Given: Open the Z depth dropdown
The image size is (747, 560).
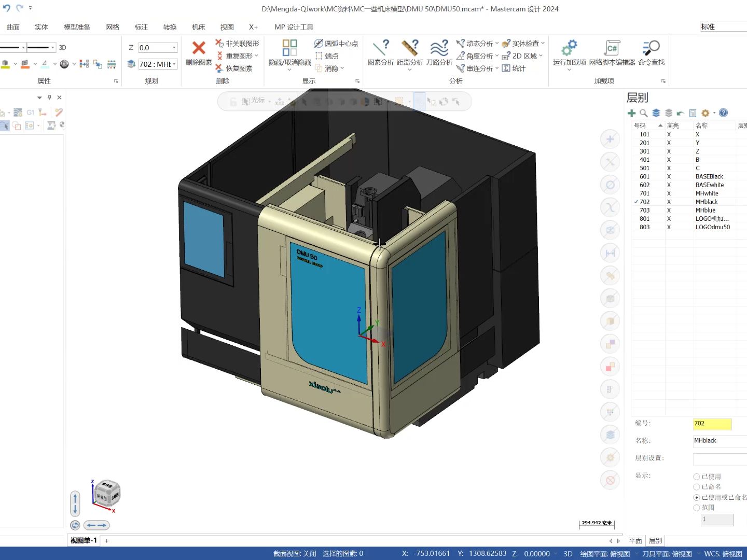Looking at the screenshot, I should point(174,48).
